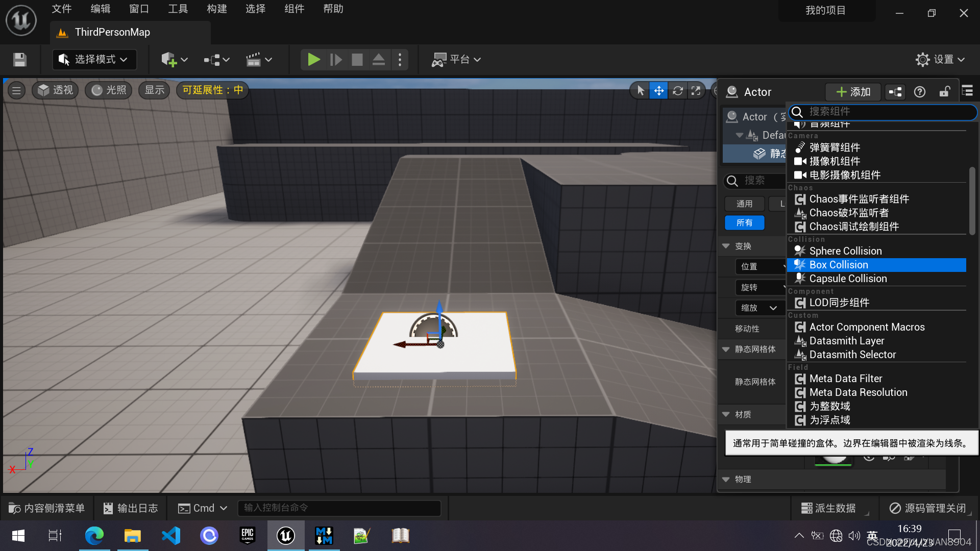Choose Box Collision from component list
This screenshot has width=980, height=551.
click(x=839, y=265)
